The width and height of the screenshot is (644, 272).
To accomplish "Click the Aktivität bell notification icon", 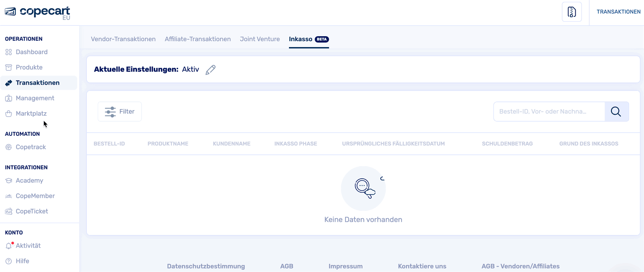I will click(9, 246).
